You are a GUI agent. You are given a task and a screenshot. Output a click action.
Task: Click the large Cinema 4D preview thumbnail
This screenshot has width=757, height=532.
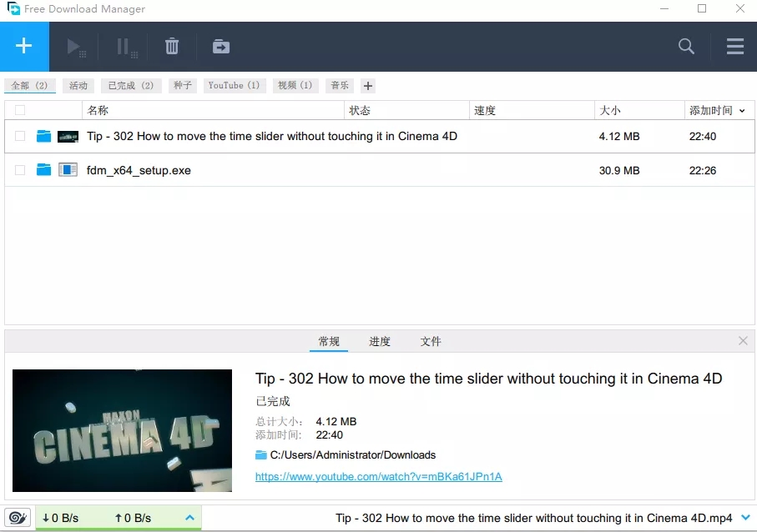(122, 430)
